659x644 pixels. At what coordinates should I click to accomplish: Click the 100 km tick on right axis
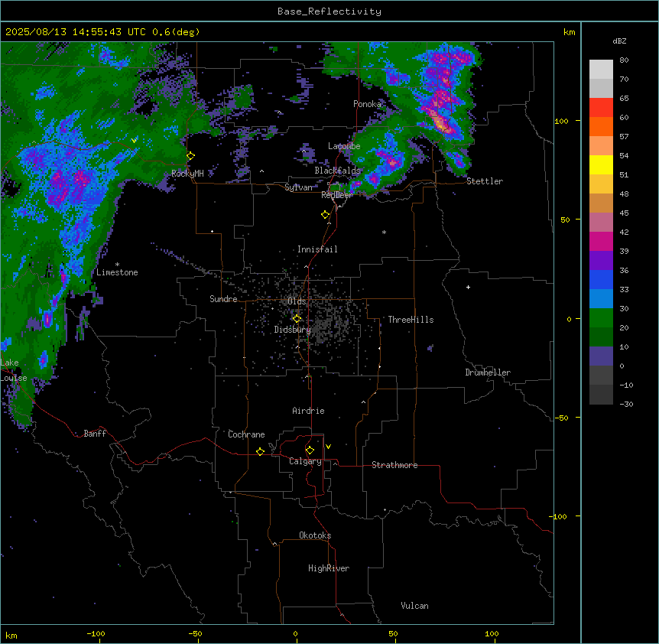pyautogui.click(x=561, y=121)
